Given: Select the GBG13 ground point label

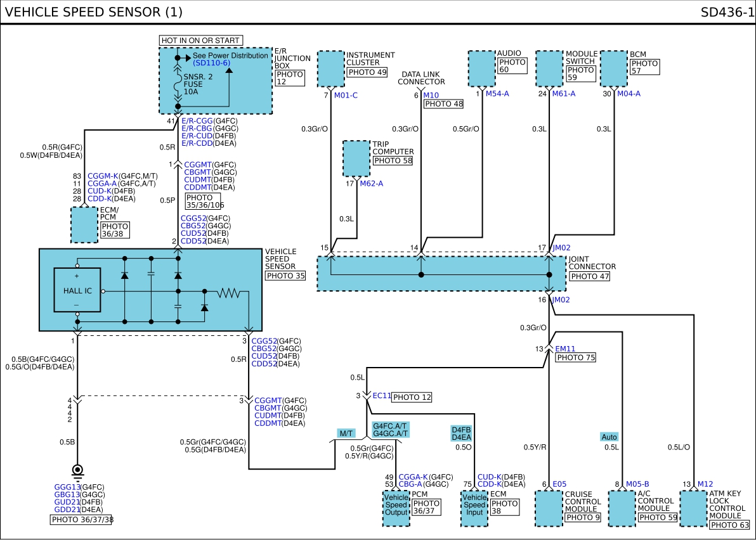Looking at the screenshot, I should [67, 495].
